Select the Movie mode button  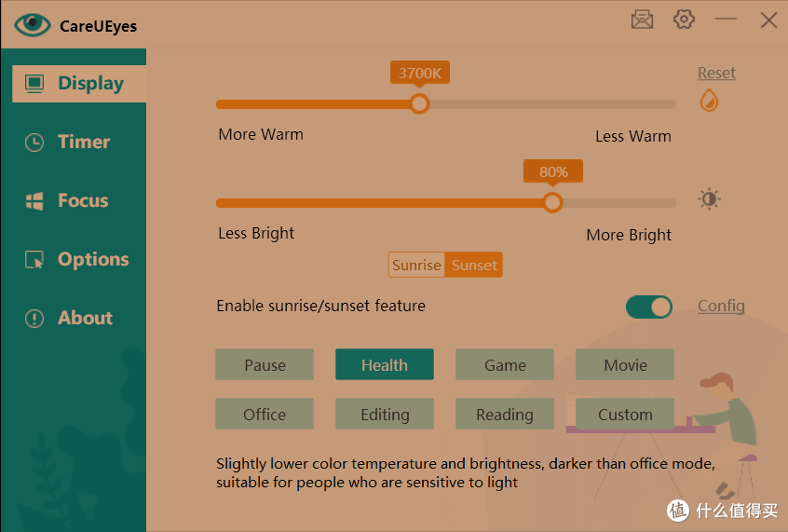coord(625,364)
